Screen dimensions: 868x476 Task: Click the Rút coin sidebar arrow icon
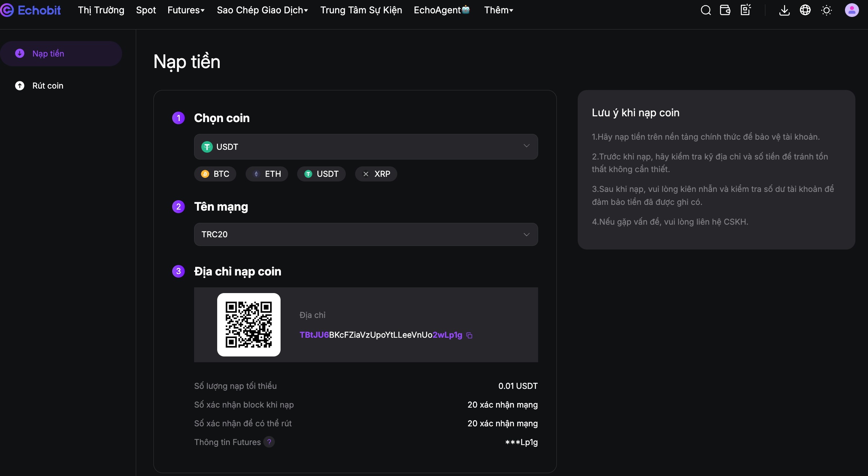(x=20, y=86)
